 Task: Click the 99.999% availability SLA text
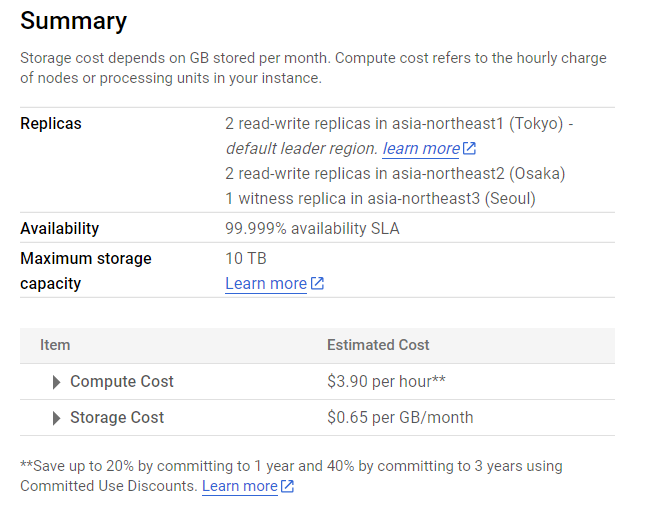[312, 229]
